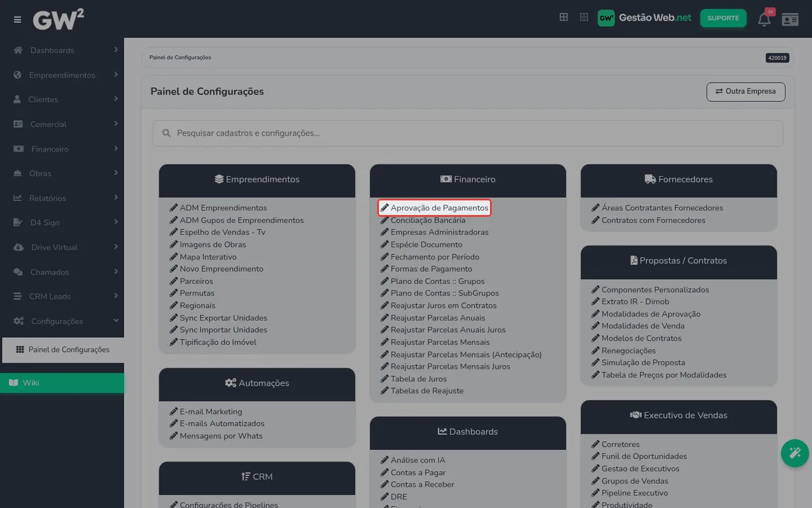Click the 420019 badge
812x508 pixels.
click(777, 57)
